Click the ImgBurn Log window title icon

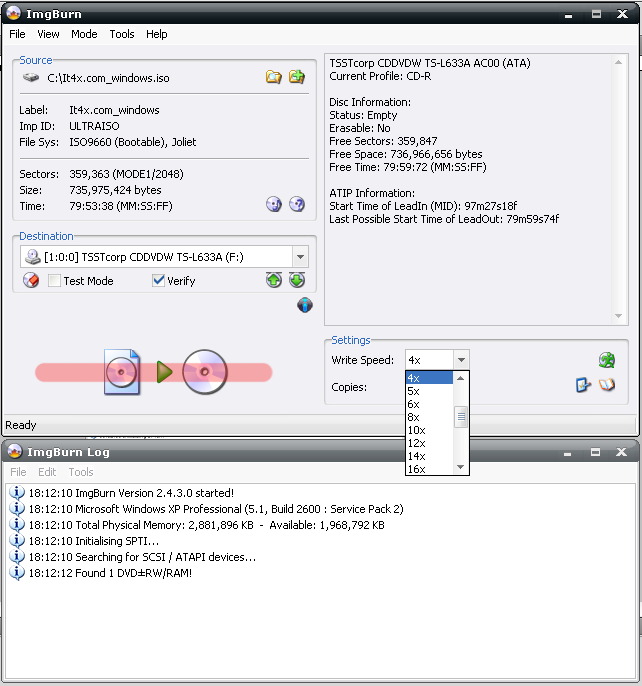click(15, 452)
